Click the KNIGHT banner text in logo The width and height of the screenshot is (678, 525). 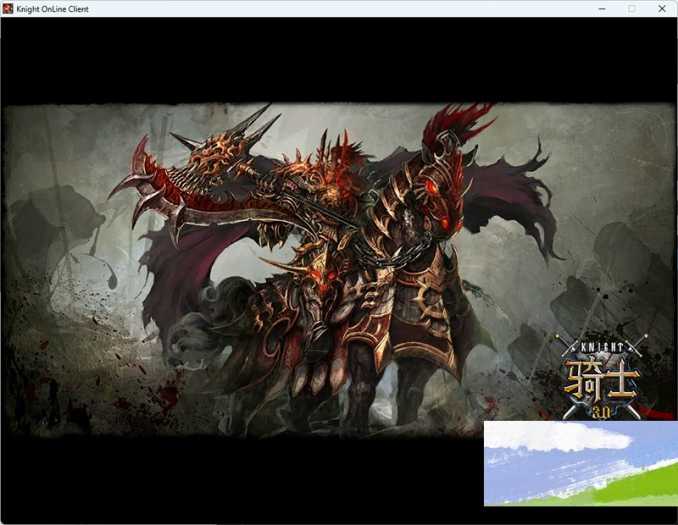(x=604, y=347)
